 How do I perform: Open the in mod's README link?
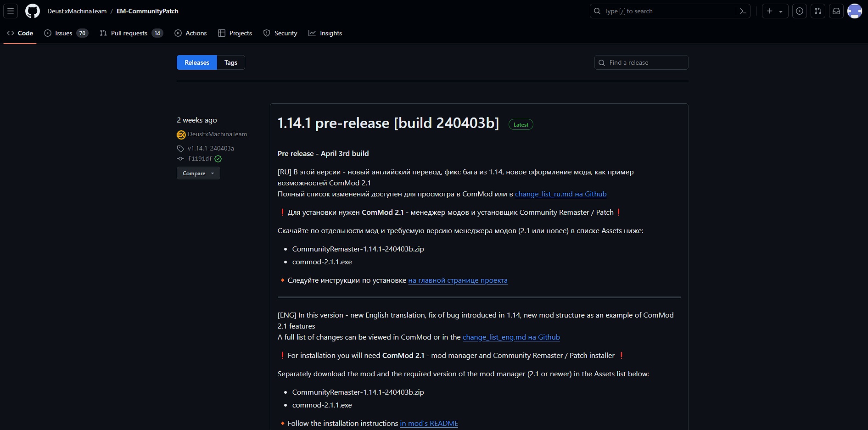click(429, 424)
